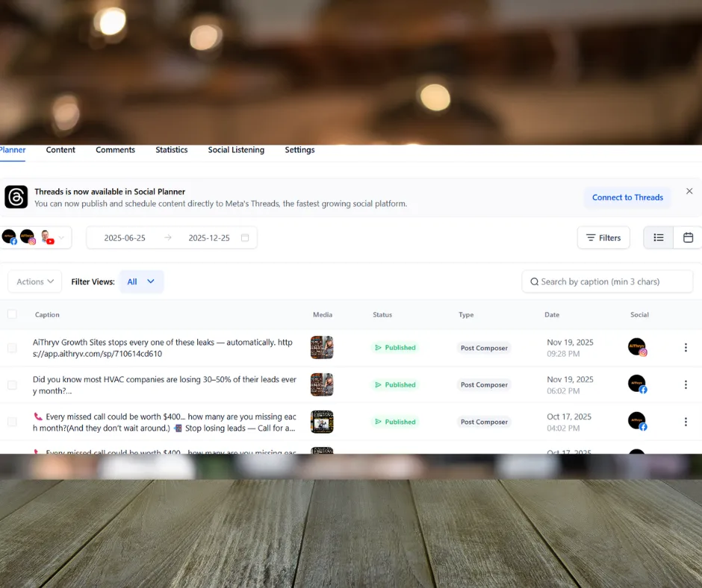Click the Media column header
702x588 pixels.
[323, 315]
